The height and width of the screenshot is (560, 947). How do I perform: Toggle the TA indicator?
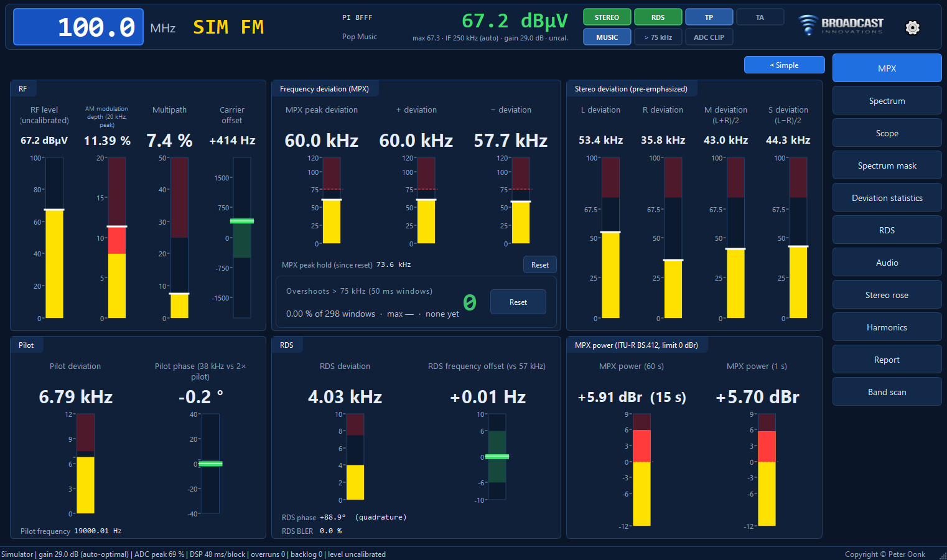pos(760,17)
